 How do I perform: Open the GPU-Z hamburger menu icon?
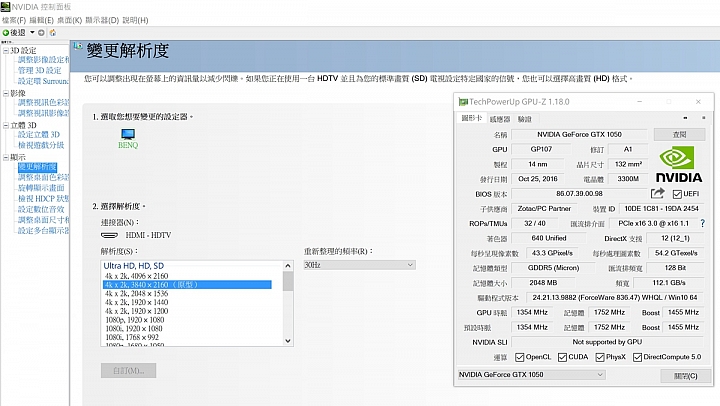point(703,118)
